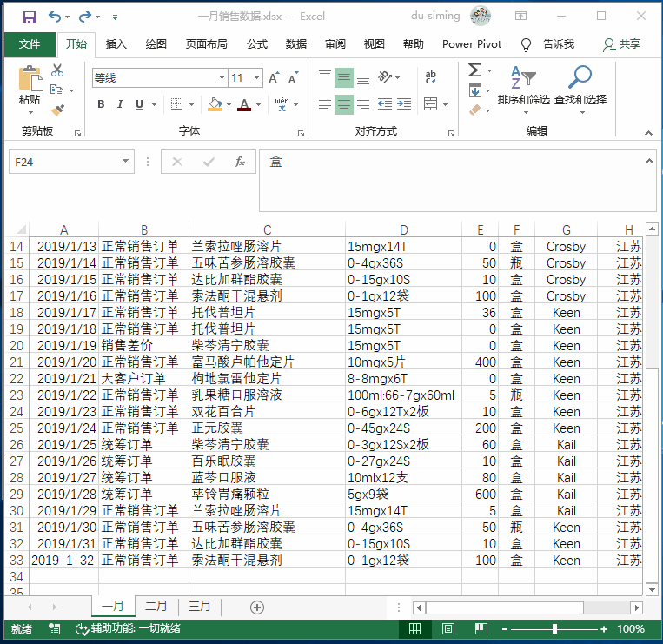Click the Format Painter brush icon
The image size is (663, 644).
click(x=57, y=110)
